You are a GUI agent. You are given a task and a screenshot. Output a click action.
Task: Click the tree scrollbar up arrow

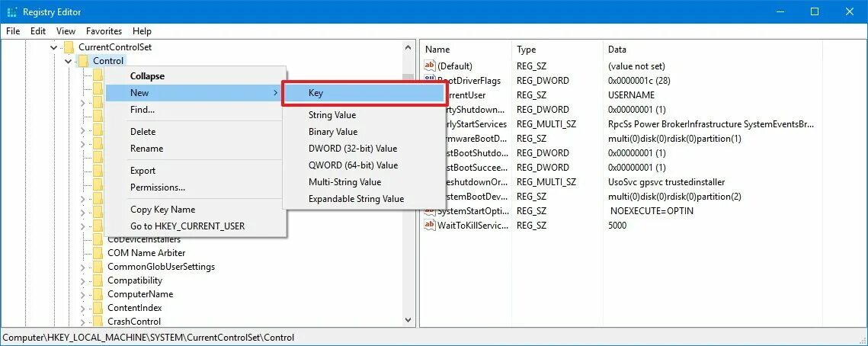[408, 47]
